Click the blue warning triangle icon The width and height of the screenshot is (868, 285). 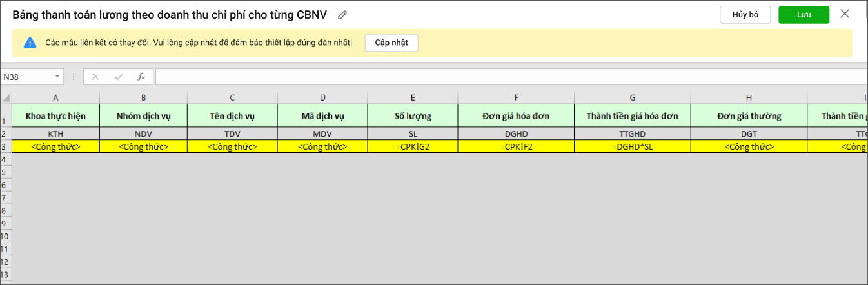(x=30, y=43)
